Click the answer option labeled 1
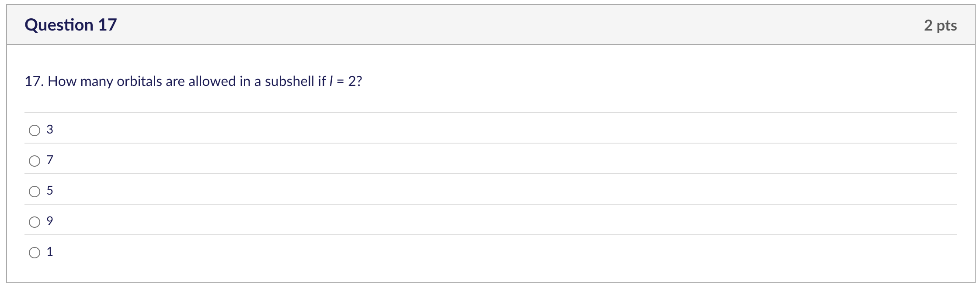Image resolution: width=980 pixels, height=288 pixels. (49, 251)
